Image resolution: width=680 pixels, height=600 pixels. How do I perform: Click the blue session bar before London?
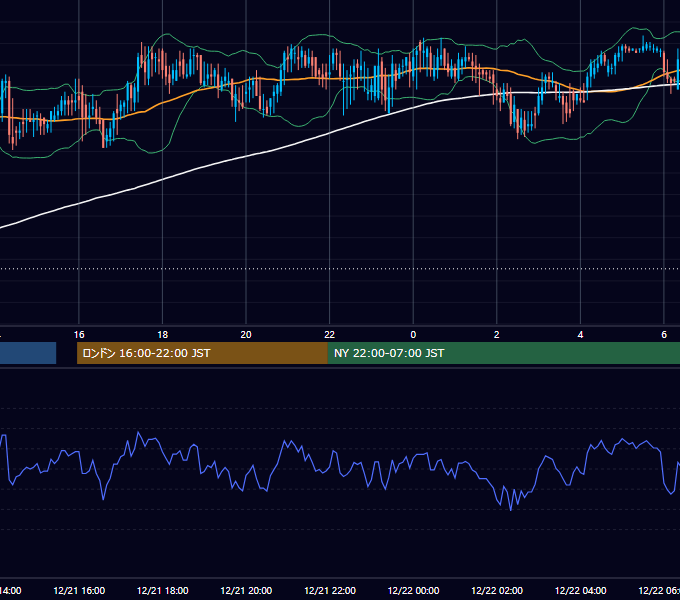(28, 353)
